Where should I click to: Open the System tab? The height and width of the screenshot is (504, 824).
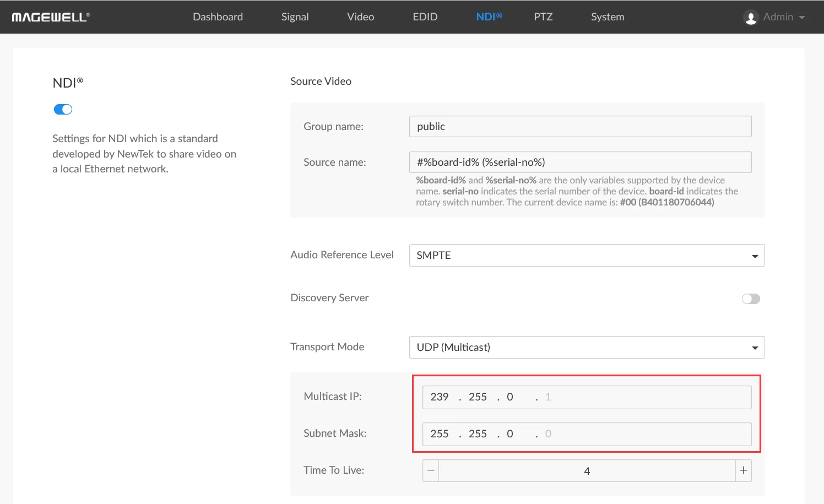pos(608,17)
